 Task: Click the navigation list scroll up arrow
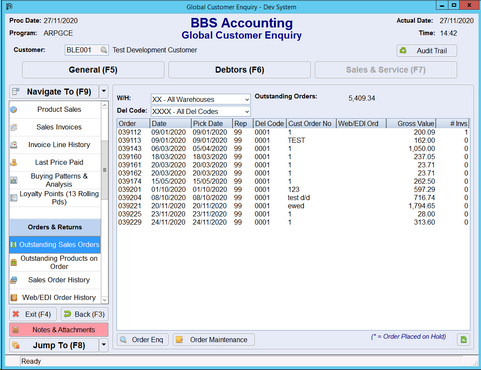tap(104, 105)
